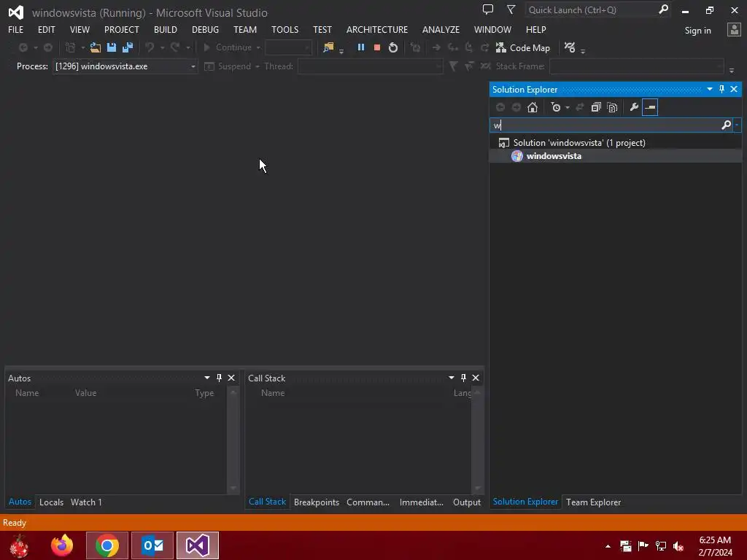Screen dimensions: 747x560
Task: Open Properties wrench in Solution Explorer
Action: point(634,108)
